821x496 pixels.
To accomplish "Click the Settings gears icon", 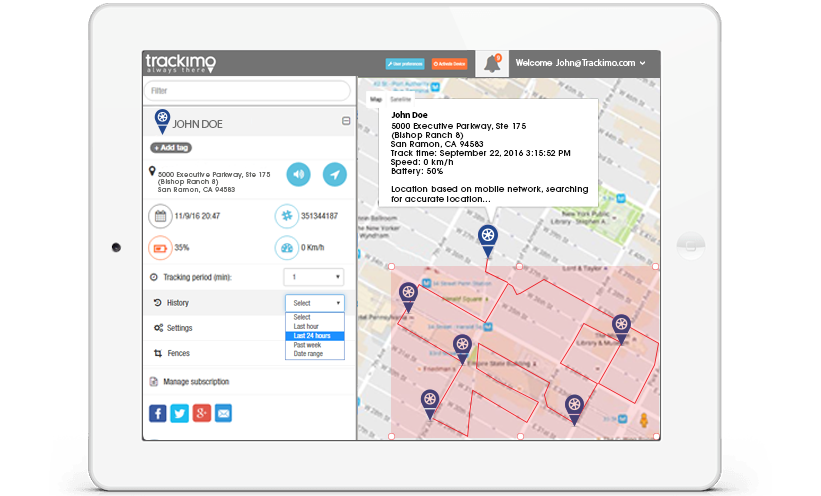I will tap(158, 328).
